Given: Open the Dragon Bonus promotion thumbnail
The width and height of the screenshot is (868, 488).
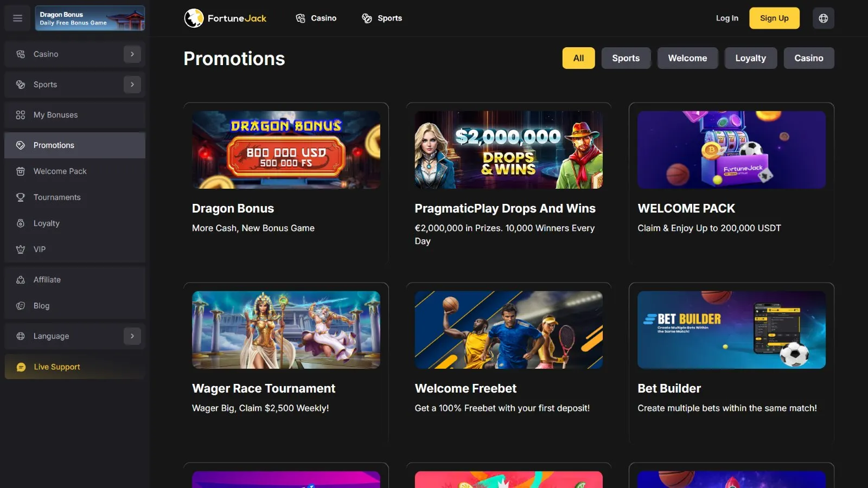Looking at the screenshot, I should coord(286,150).
